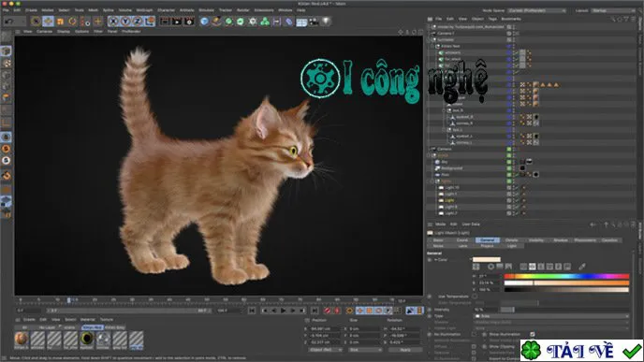644x362 pixels.
Task: Activate the Move tool in the toolbar
Action: point(48,21)
